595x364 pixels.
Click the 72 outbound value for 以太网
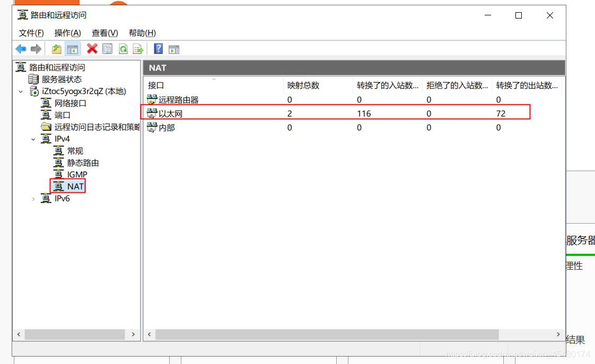(x=501, y=113)
